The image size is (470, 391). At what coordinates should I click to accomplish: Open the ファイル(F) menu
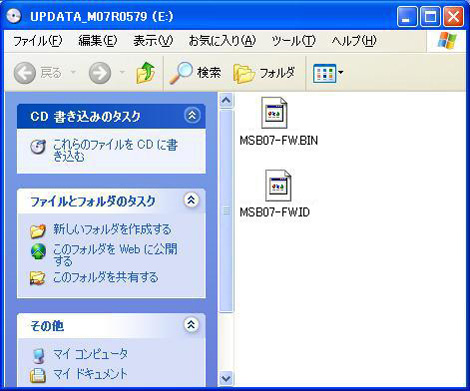click(37, 41)
